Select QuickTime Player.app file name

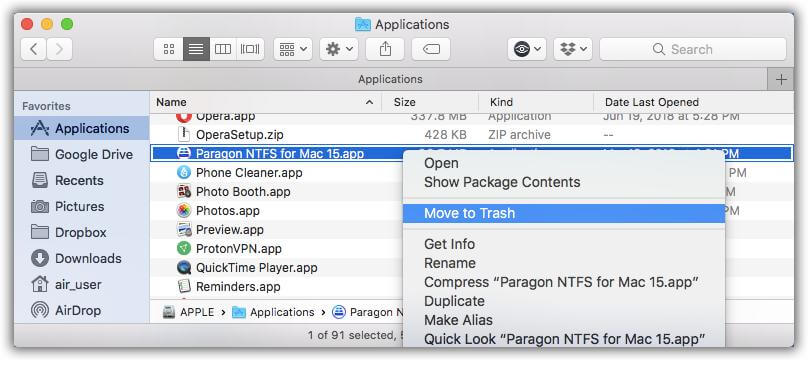[x=257, y=268]
